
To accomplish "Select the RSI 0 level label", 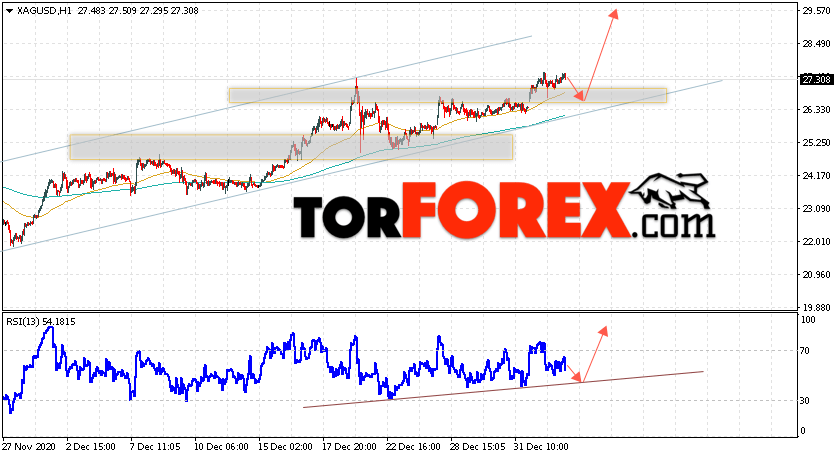I will 804,431.
